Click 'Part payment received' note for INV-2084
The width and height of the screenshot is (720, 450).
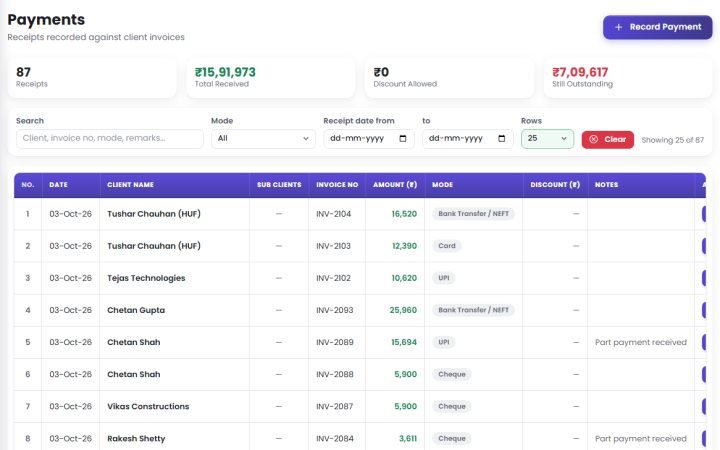641,439
